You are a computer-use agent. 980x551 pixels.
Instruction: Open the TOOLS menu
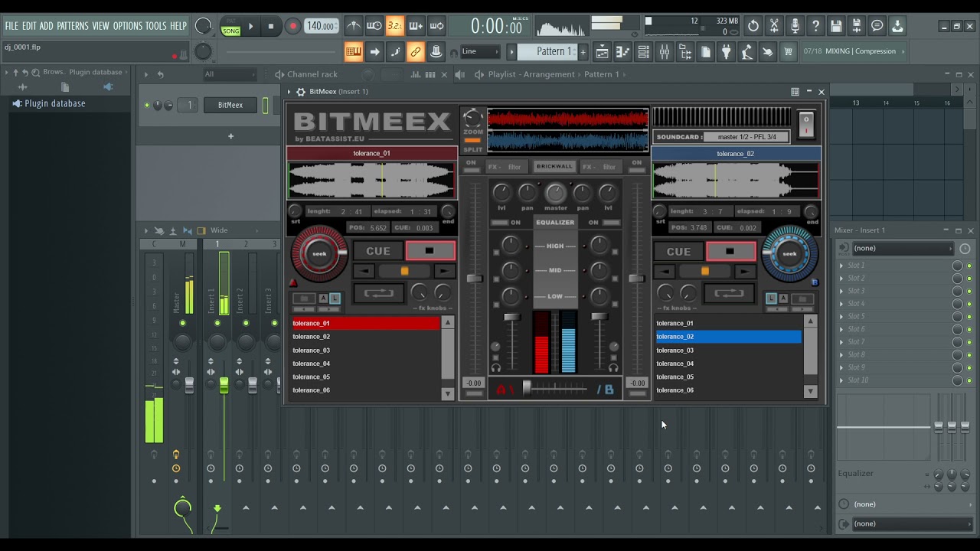[155, 26]
